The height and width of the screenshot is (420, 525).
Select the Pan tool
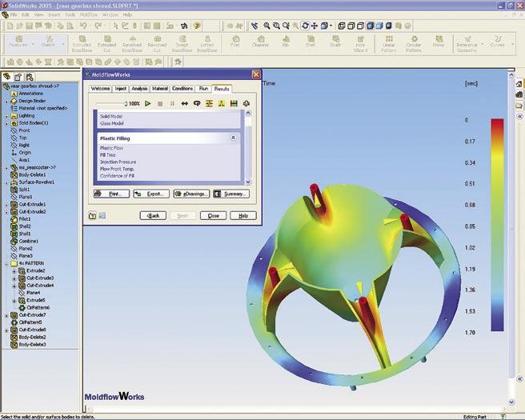click(315, 26)
